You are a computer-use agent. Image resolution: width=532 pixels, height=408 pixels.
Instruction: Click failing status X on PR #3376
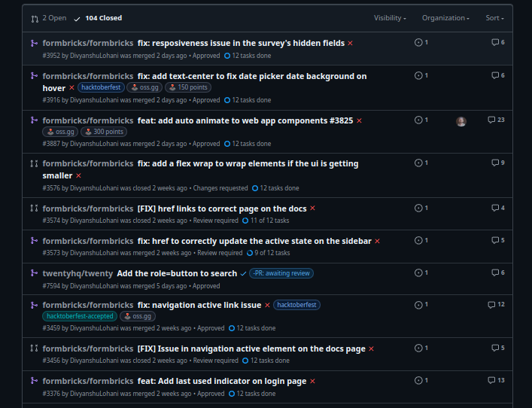[x=312, y=382]
